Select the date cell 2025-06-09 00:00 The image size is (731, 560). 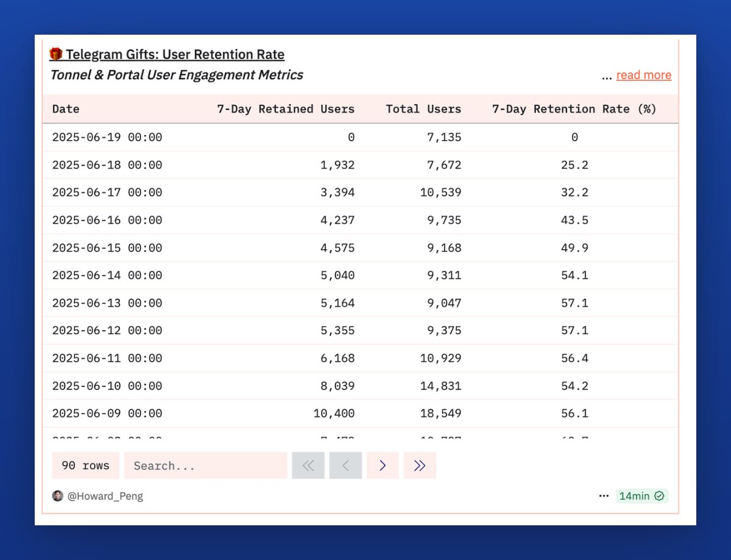(107, 413)
